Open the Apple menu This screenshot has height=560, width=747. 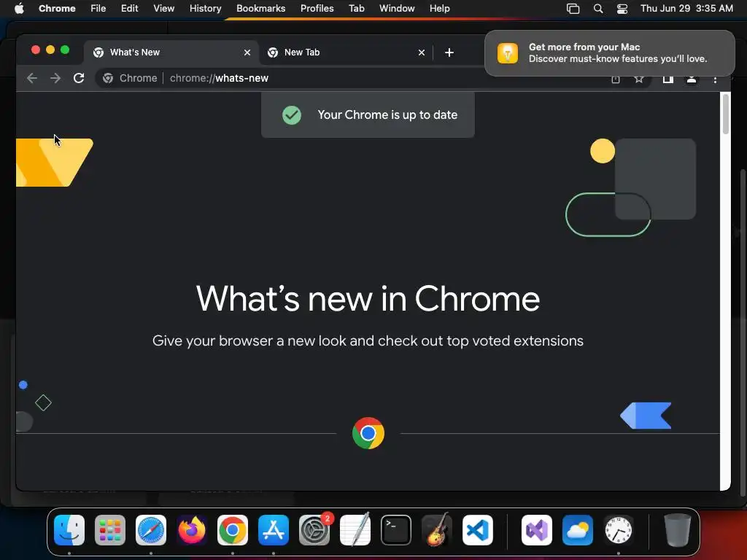tap(19, 9)
